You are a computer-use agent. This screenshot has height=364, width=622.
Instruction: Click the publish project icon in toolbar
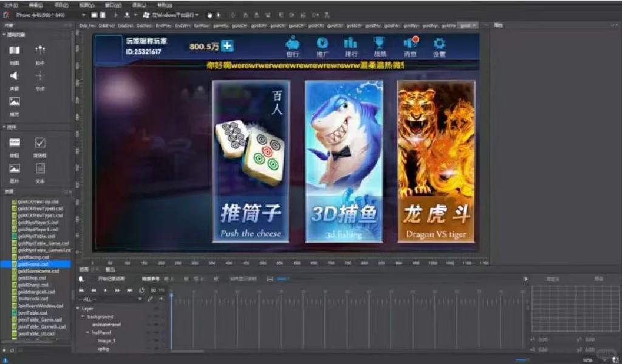(127, 15)
